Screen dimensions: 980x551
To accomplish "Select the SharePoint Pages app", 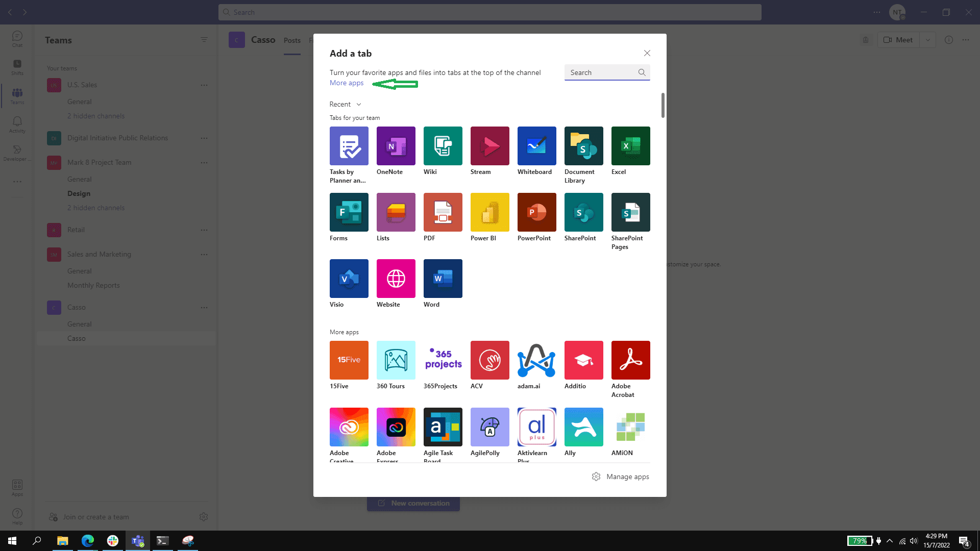I will tap(631, 212).
